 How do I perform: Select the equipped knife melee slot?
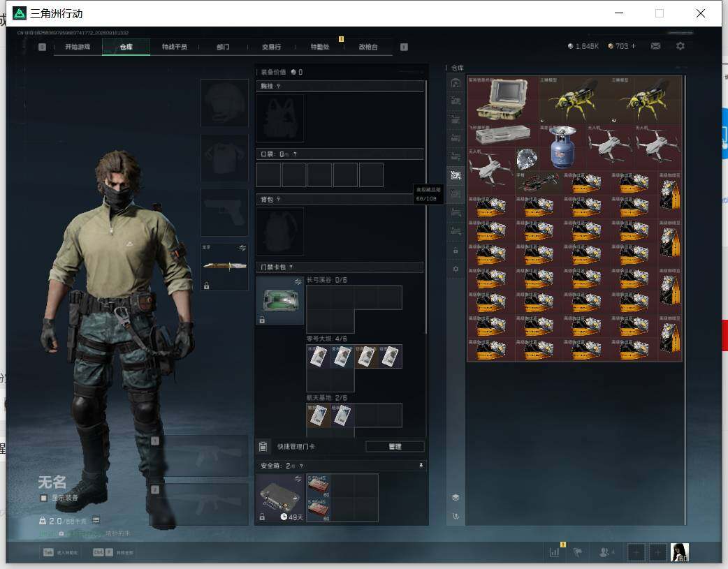click(x=224, y=267)
